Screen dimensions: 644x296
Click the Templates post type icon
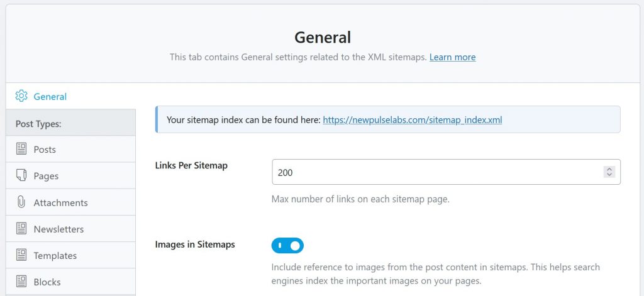tap(21, 255)
